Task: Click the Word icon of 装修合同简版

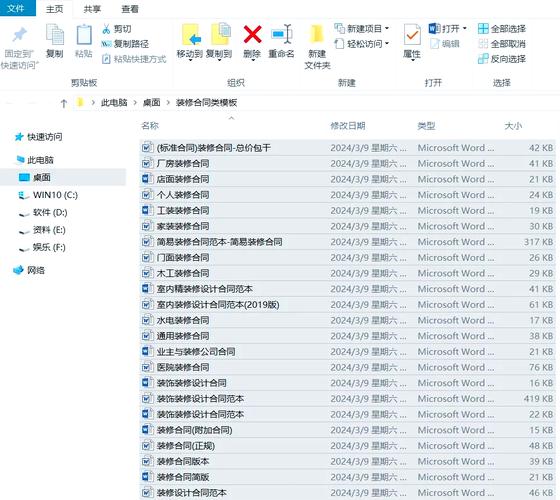Action: pyautogui.click(x=147, y=477)
